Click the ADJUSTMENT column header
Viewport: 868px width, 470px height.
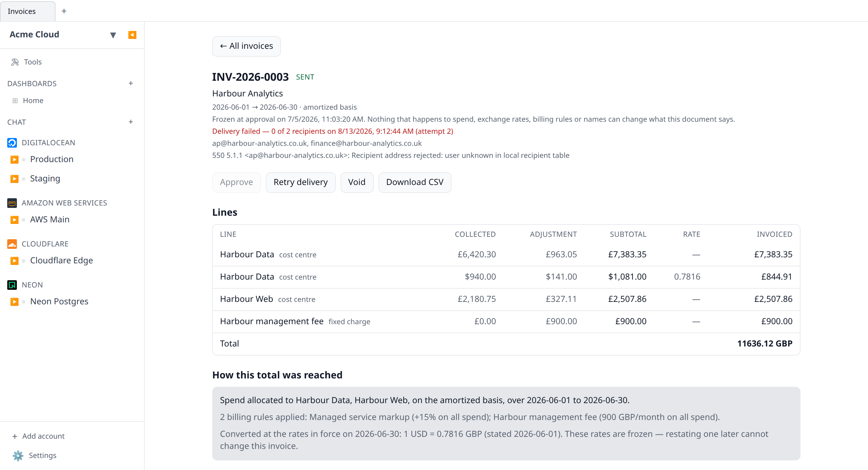(553, 234)
